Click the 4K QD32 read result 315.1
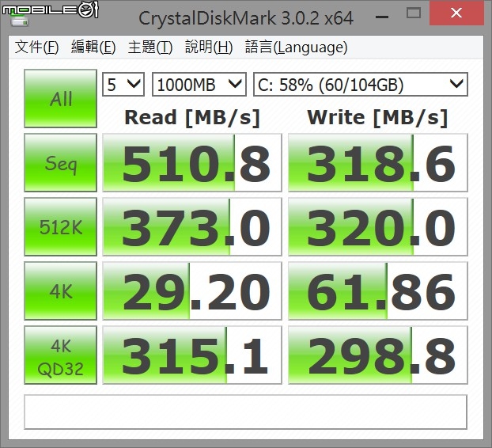This screenshot has height=448, width=492. pos(192,355)
